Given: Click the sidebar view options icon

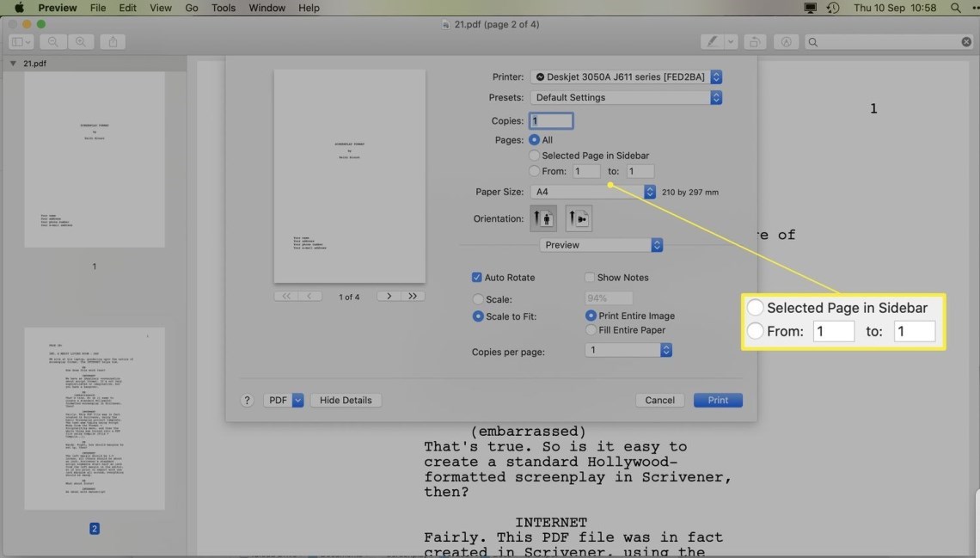Looking at the screenshot, I should 19,41.
